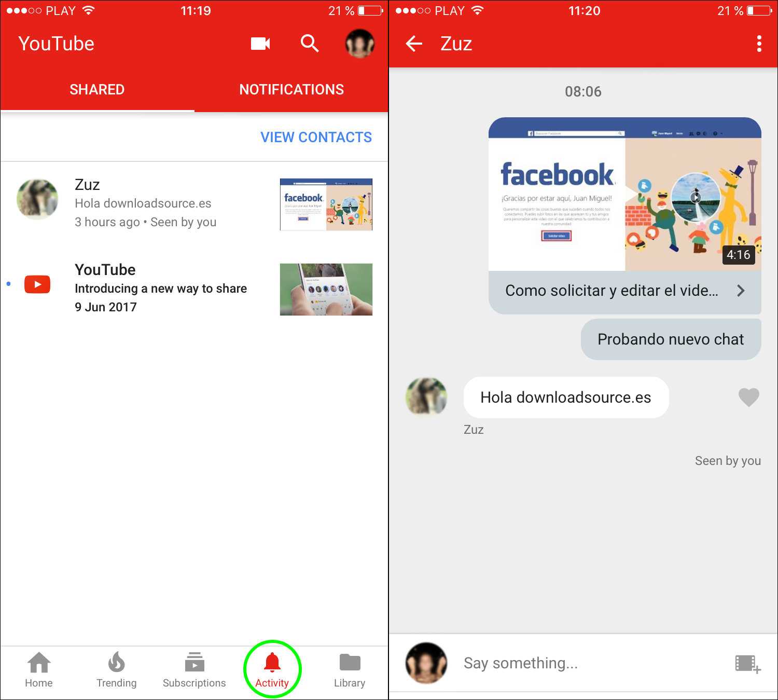Image resolution: width=778 pixels, height=700 pixels.
Task: Tap Zuz avatar beside chat message
Action: (x=426, y=397)
